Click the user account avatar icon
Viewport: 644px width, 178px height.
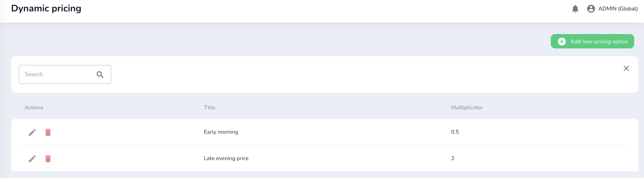pos(591,9)
